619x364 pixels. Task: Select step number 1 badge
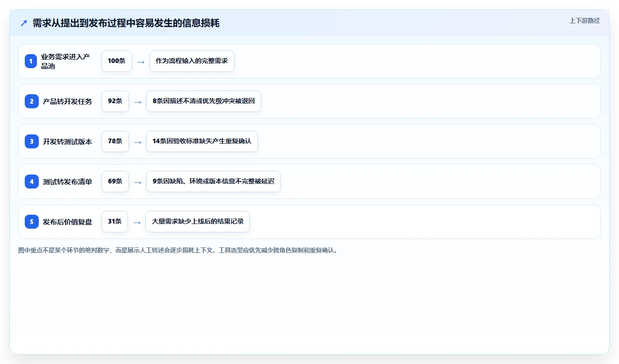pyautogui.click(x=31, y=61)
